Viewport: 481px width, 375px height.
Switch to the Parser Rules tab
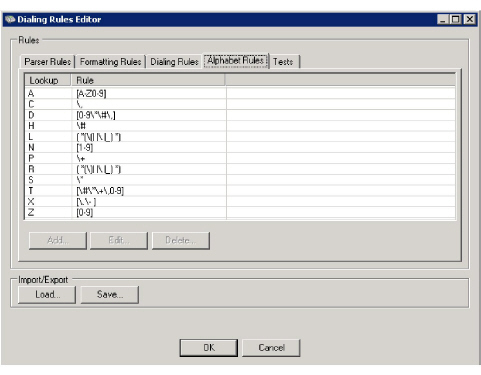[47, 62]
